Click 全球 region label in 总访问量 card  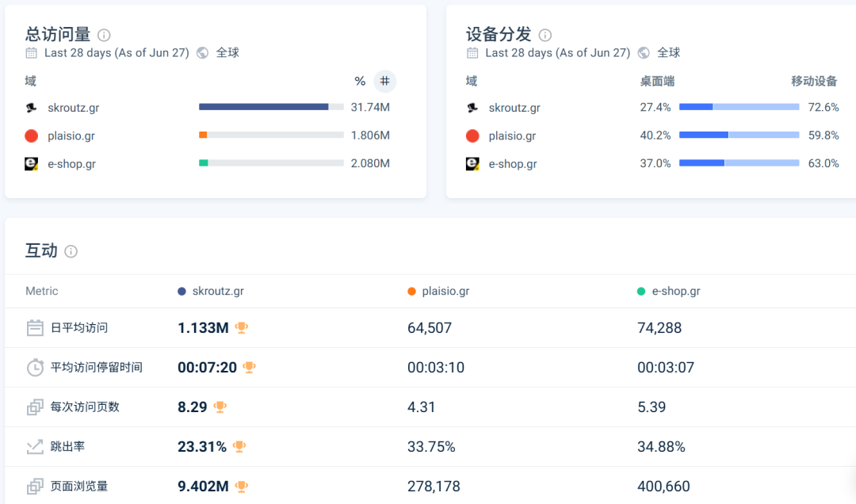click(x=227, y=53)
